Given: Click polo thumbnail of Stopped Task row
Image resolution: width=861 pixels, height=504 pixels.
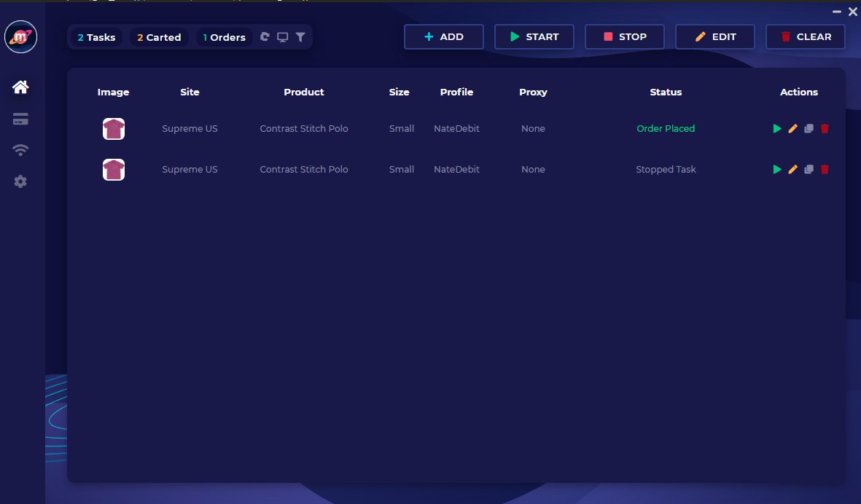Looking at the screenshot, I should [114, 170].
